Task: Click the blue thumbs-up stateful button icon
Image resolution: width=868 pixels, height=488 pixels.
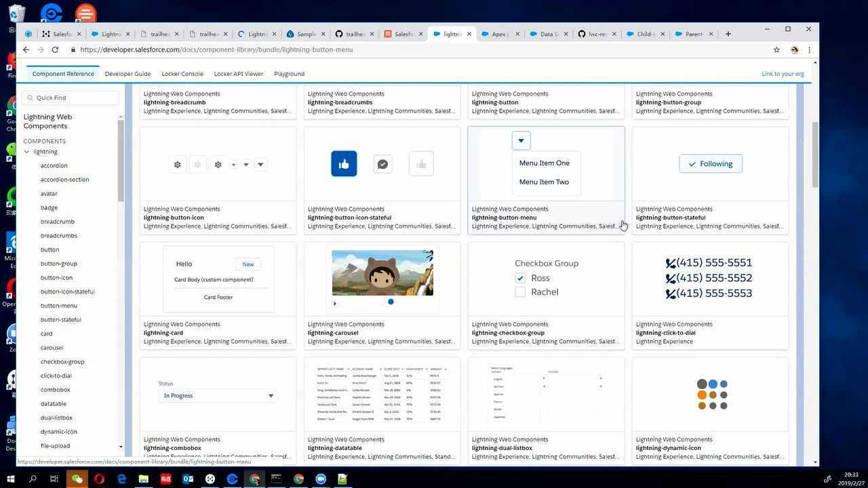Action: (344, 163)
